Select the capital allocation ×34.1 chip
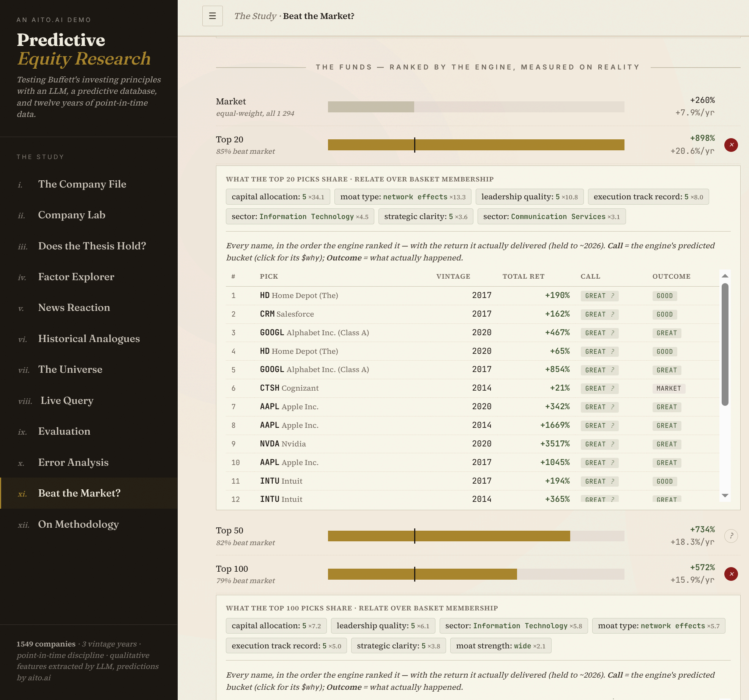 coord(278,197)
